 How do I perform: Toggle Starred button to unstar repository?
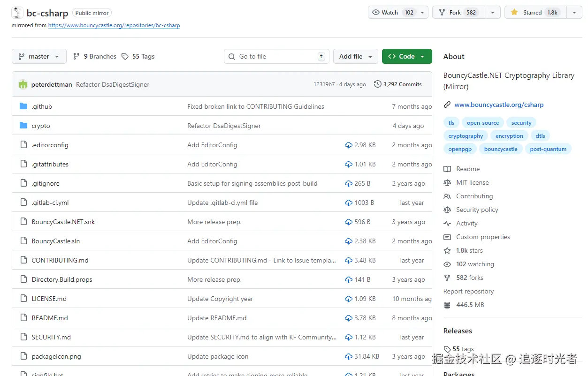[x=535, y=13]
